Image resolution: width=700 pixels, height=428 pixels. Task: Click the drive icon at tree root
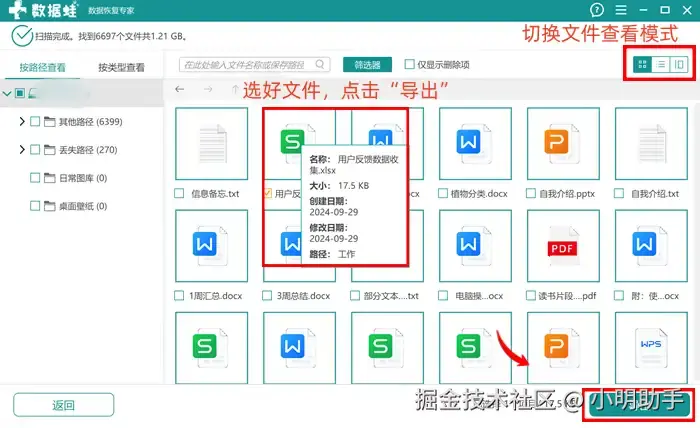pyautogui.click(x=33, y=93)
